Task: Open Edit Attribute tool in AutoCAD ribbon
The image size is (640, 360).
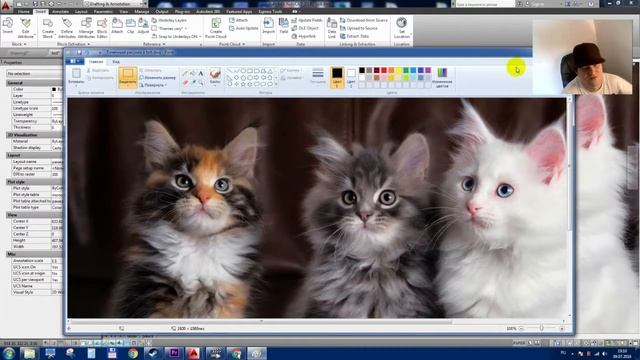Action: (26, 27)
